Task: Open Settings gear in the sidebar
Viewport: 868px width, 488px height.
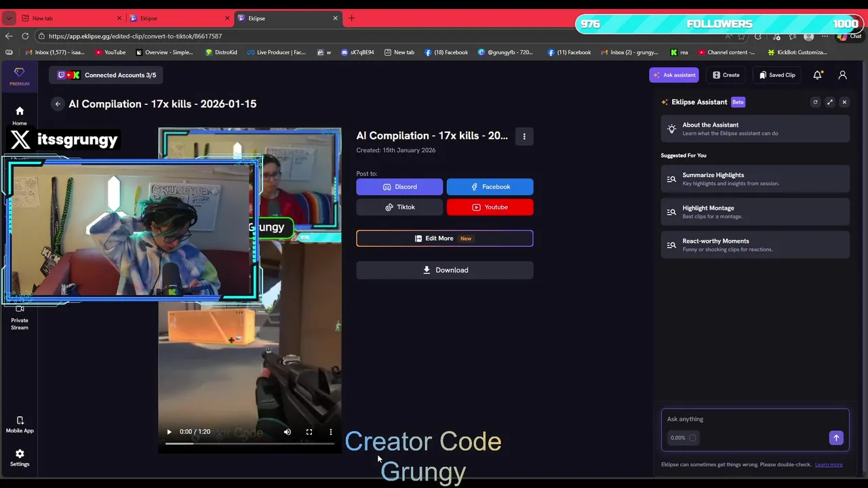Action: pos(20,457)
